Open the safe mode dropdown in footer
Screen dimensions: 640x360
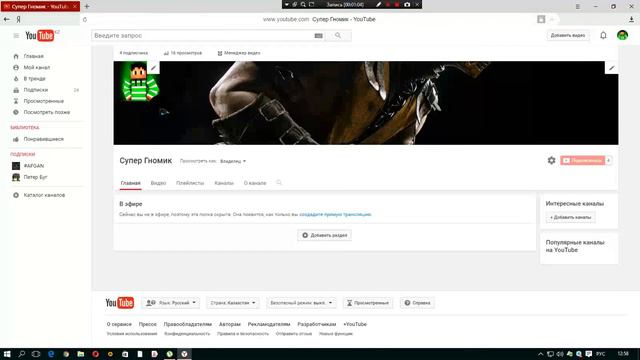[x=301, y=303]
